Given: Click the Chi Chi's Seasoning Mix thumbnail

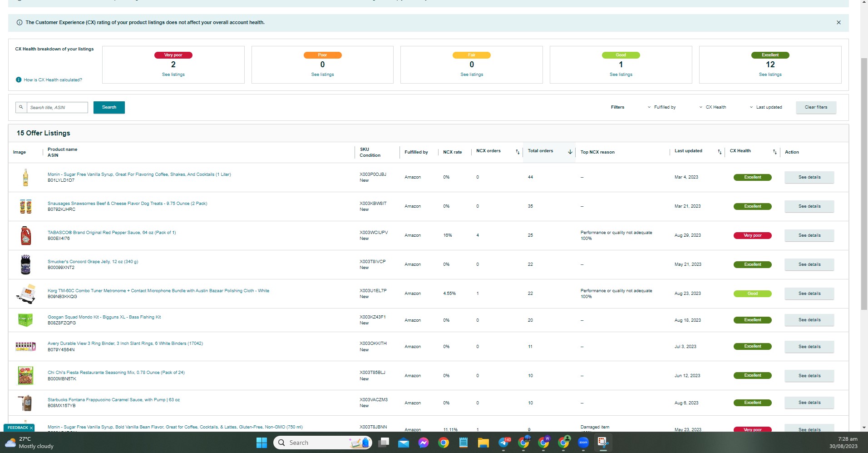Looking at the screenshot, I should pos(25,376).
